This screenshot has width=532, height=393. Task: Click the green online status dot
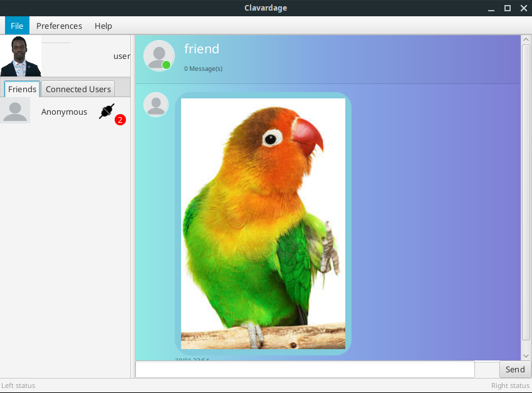click(166, 65)
